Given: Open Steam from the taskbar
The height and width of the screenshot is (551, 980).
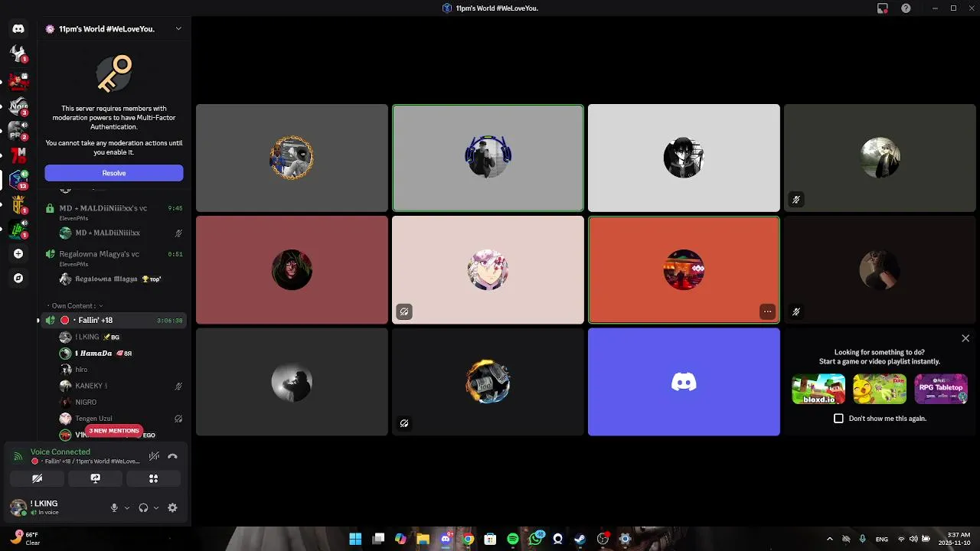Looking at the screenshot, I should point(580,539).
